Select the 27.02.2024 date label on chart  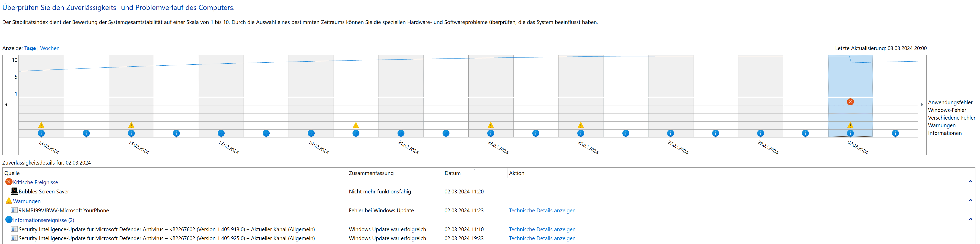point(678,147)
